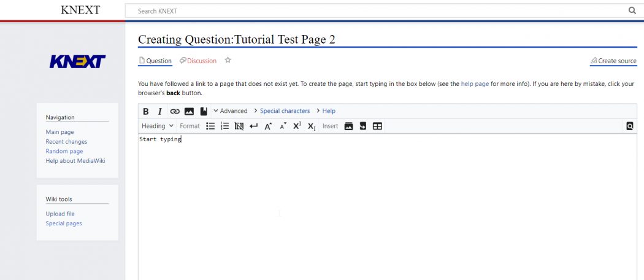
Task: Click the Search KNEXT field
Action: [380, 11]
